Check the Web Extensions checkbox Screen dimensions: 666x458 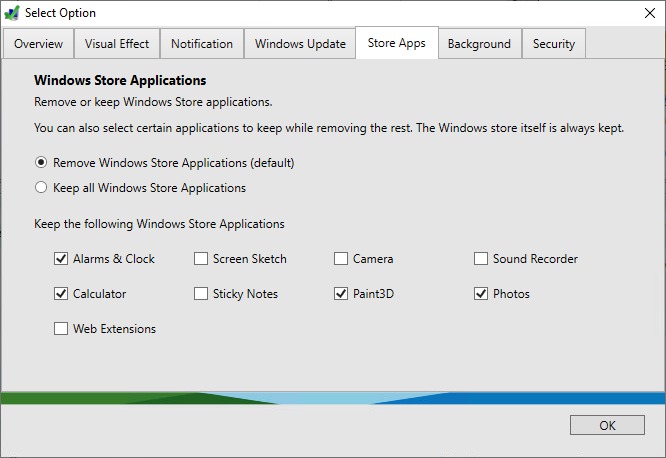tap(61, 329)
